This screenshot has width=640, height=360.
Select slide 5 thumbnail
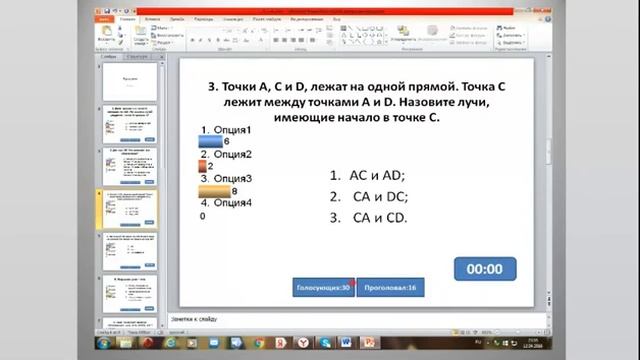click(x=130, y=251)
